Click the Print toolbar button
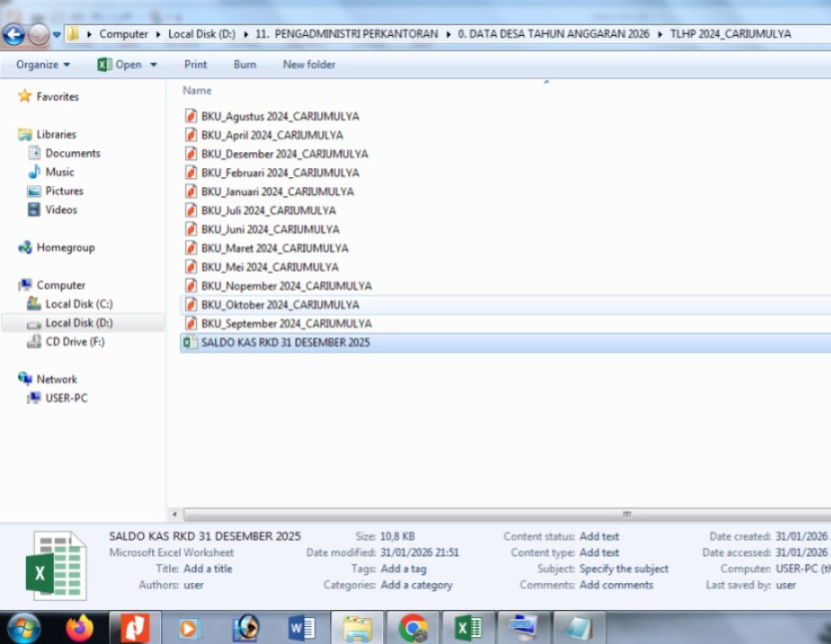The width and height of the screenshot is (831, 644). [195, 64]
